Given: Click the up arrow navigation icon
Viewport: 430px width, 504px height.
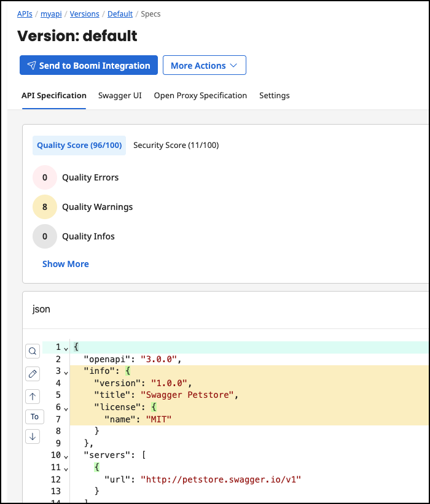Looking at the screenshot, I should point(33,395).
